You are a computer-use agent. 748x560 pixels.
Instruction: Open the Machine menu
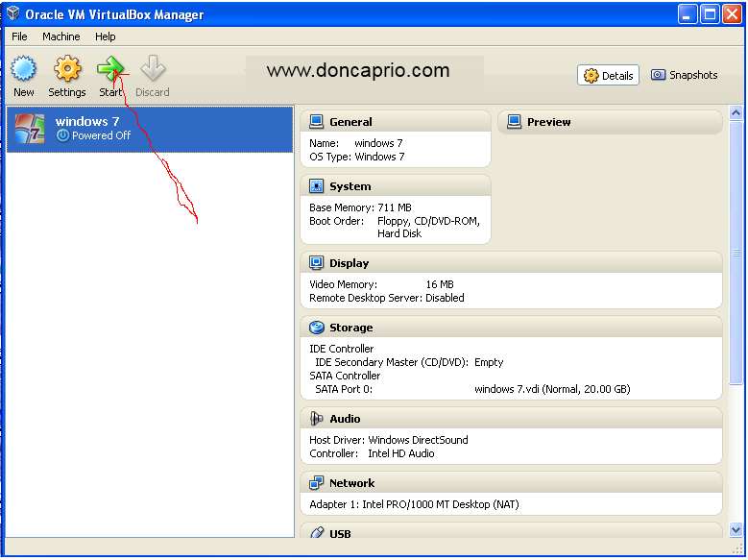(x=61, y=37)
